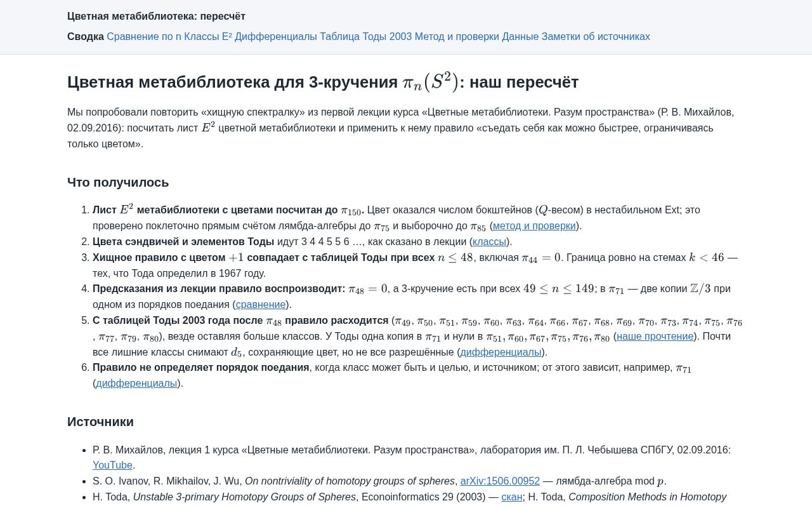Open the Классы E² navigation link

click(208, 37)
